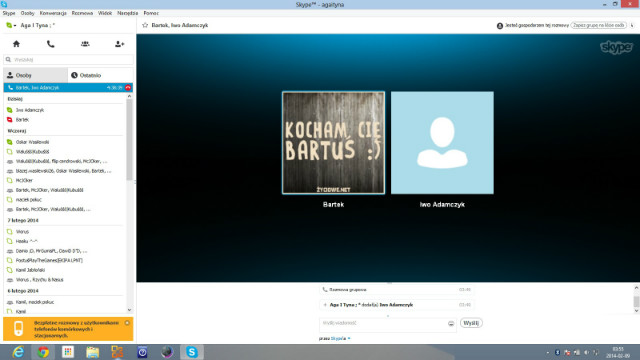
Task: Select the active call row Bartek, Iwo Adamczyk
Action: coord(68,88)
